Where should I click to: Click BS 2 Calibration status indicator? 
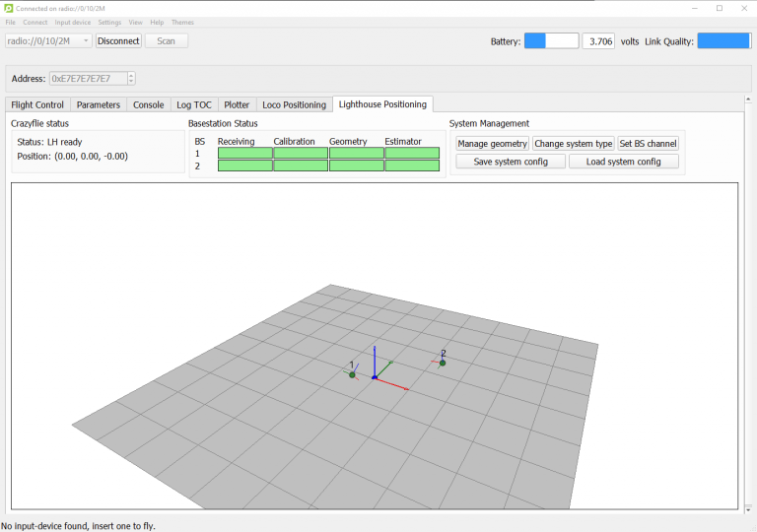click(x=300, y=166)
